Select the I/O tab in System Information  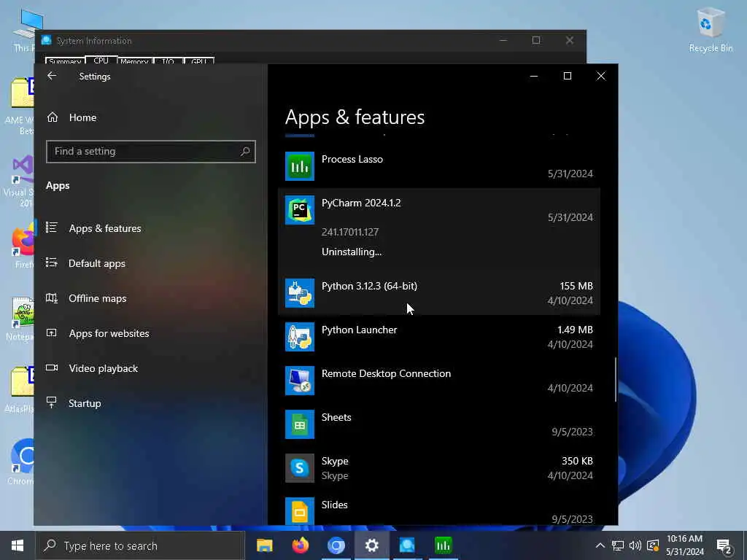[x=168, y=61]
